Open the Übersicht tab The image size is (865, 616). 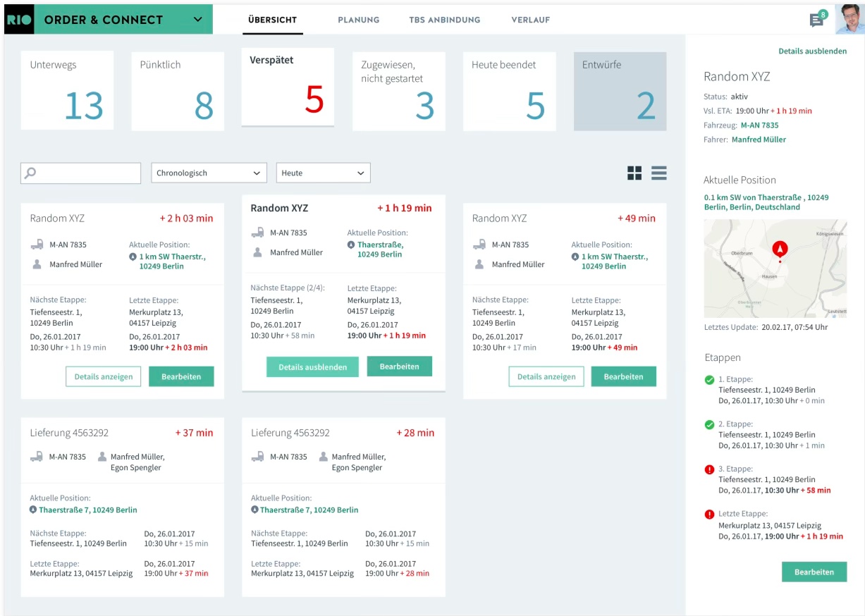click(273, 20)
